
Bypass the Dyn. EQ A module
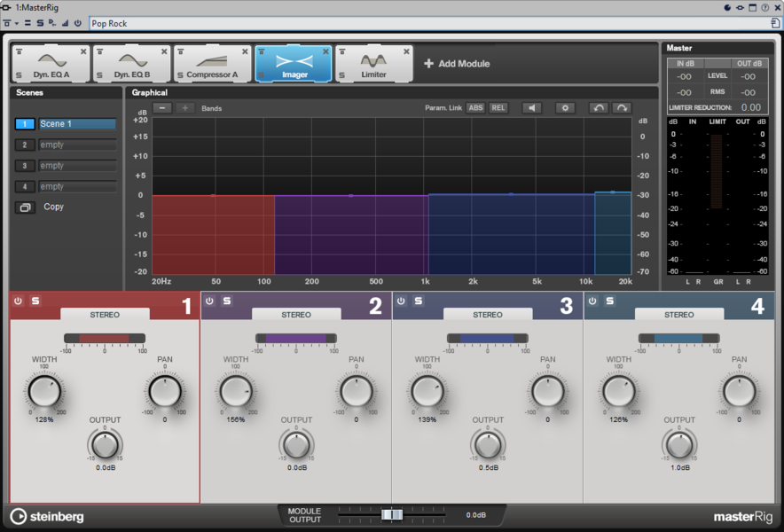19,51
